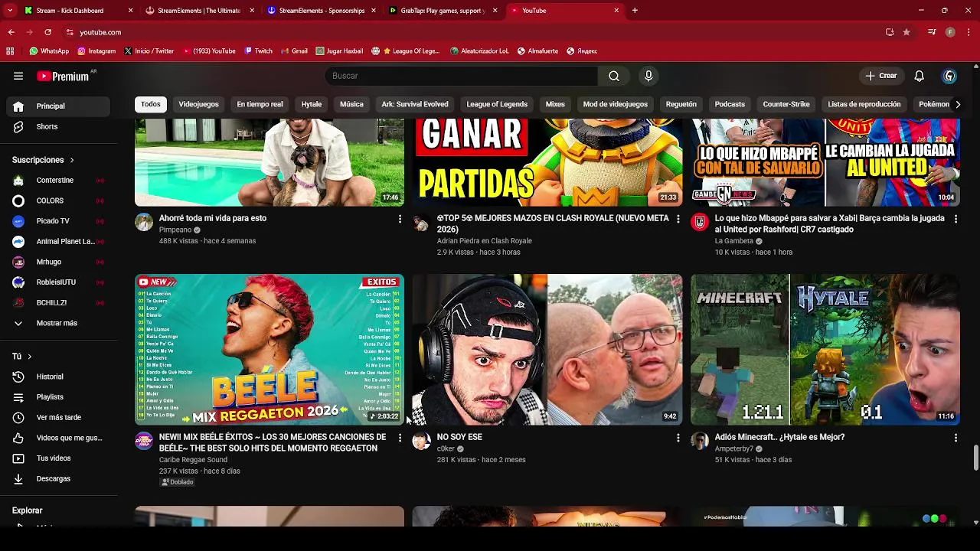Play the BEÉLE Mix Reggaeton thumbnail

click(269, 349)
